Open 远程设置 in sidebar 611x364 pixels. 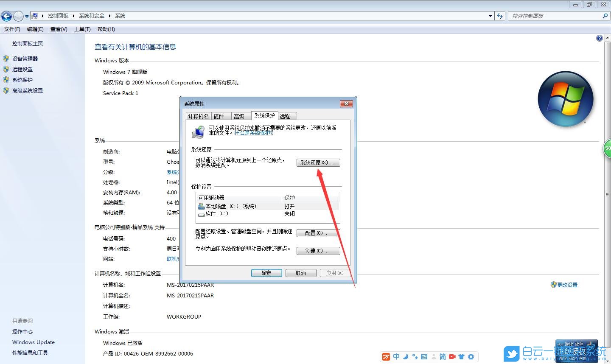point(22,69)
